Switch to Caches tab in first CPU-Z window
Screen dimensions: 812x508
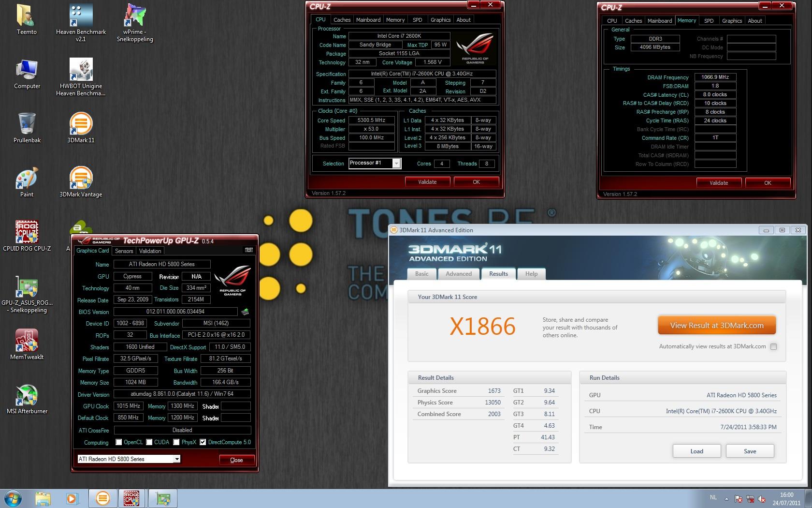(342, 20)
